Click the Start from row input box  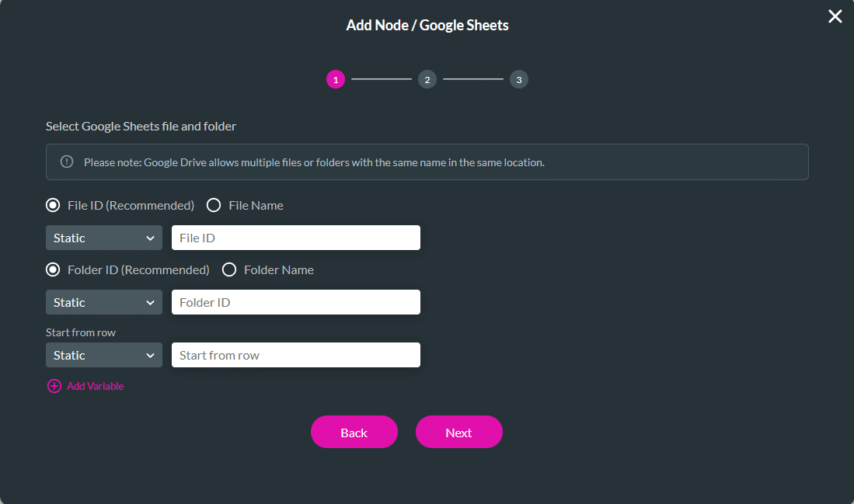[295, 355]
